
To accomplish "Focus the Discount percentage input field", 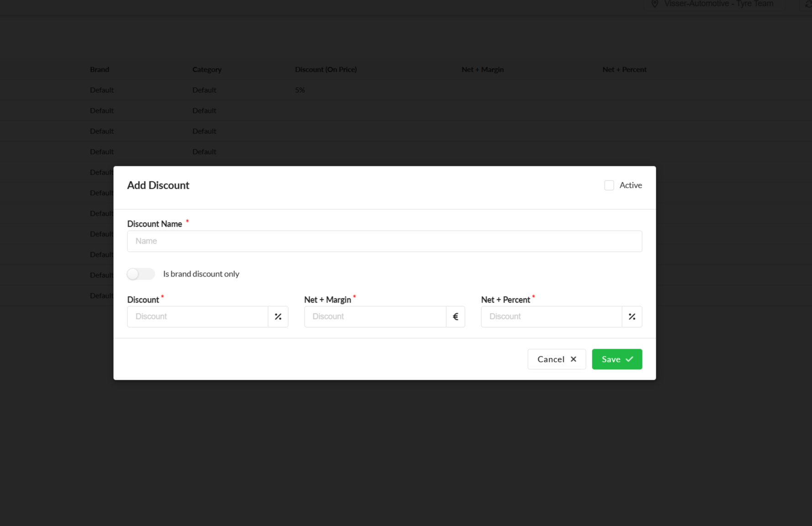I will point(197,316).
